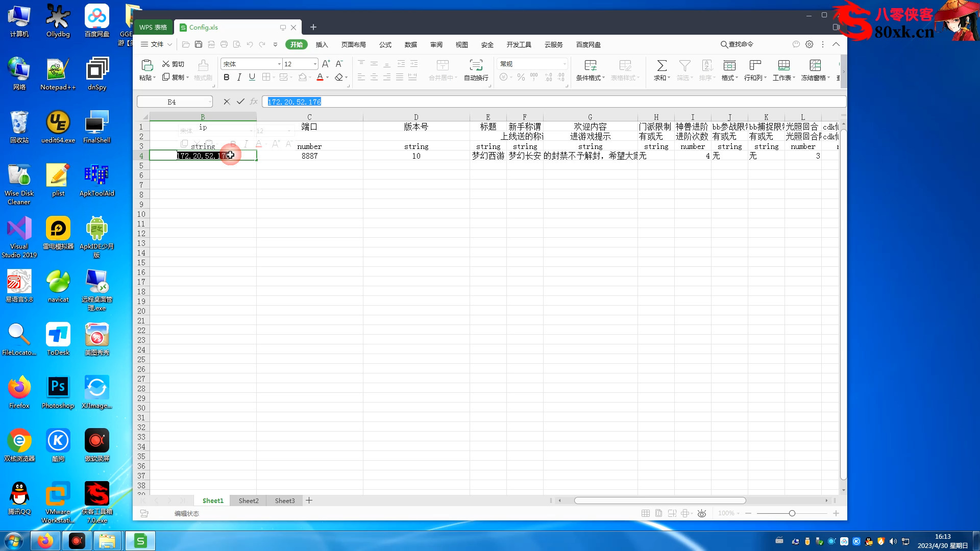Click zoom in plus button in status bar

pos(836,513)
